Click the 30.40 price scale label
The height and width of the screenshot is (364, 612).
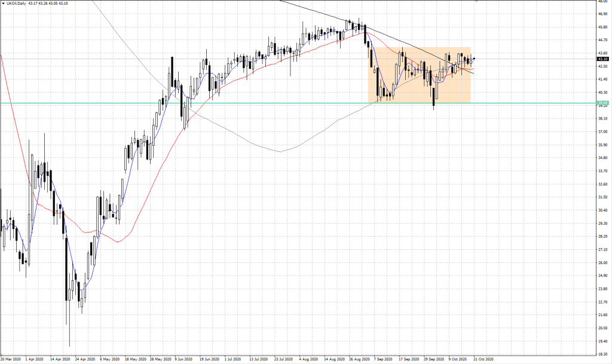[603, 210]
